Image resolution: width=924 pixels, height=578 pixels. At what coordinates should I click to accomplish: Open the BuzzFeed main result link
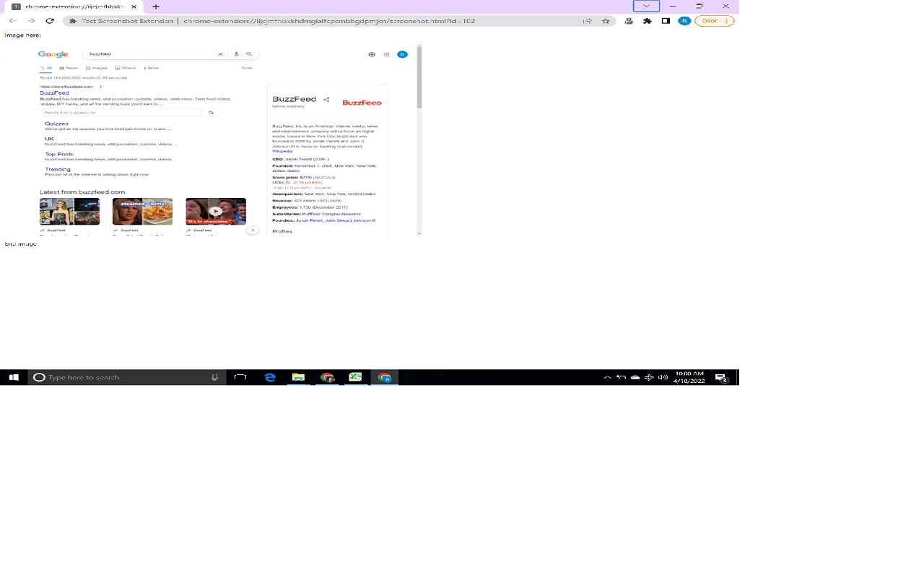(54, 93)
